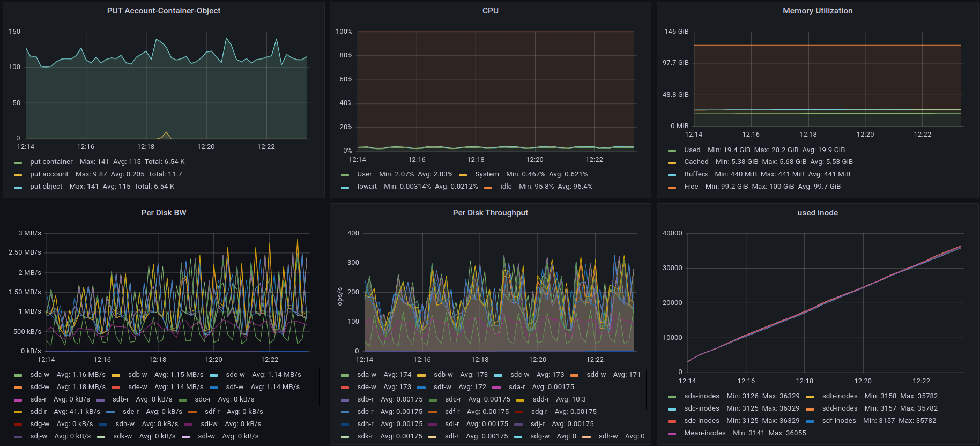The width and height of the screenshot is (980, 446).
Task: Open the CPU panel title menu
Action: 490,11
